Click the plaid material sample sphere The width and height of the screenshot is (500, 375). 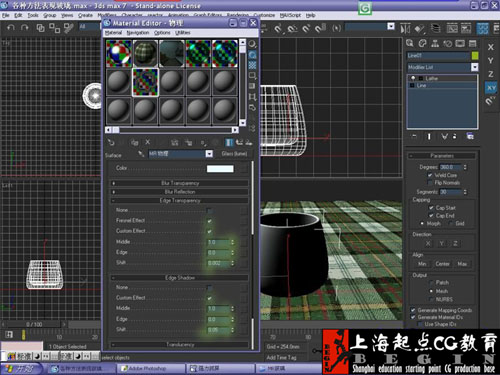click(145, 53)
